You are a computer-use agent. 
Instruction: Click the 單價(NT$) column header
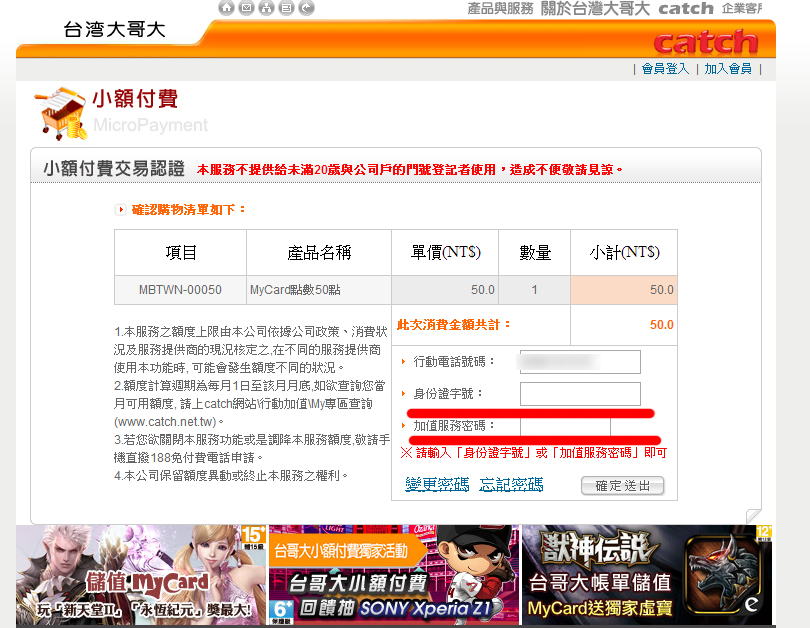pos(445,253)
